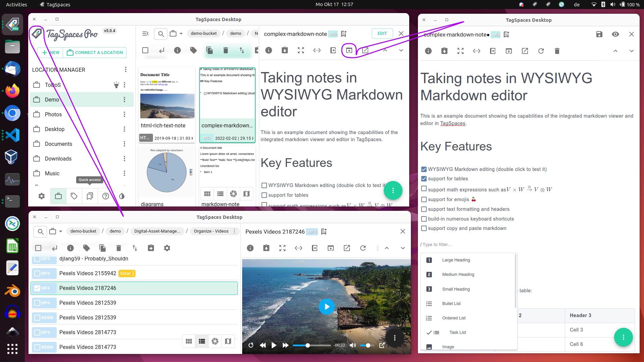Click the save icon in markdown editor
644x362 pixels.
point(599,34)
